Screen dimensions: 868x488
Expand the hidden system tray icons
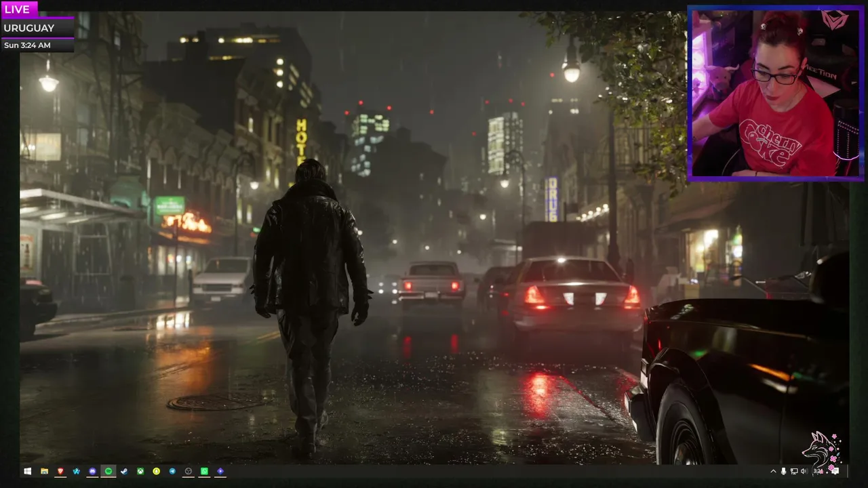point(773,471)
